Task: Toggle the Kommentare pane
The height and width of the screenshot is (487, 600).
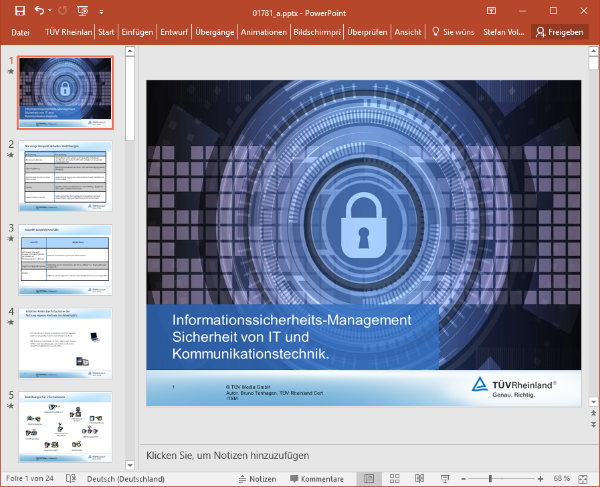Action: tap(315, 479)
